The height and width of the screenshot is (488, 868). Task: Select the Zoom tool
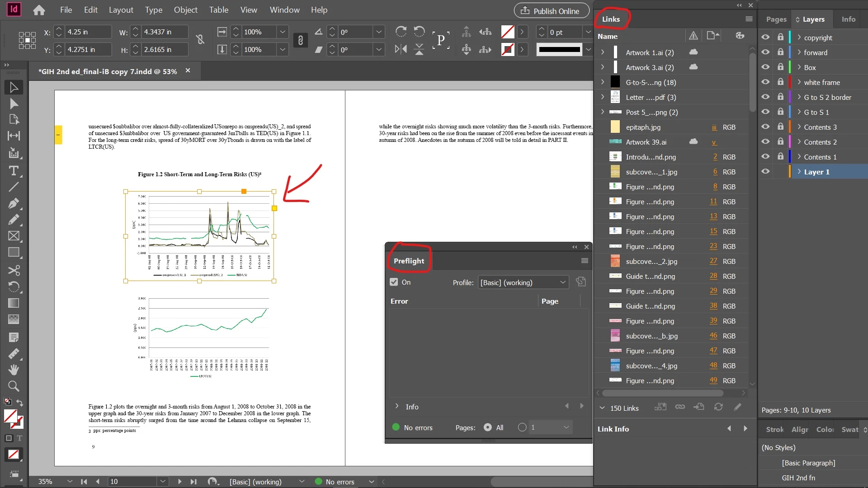[x=14, y=386]
